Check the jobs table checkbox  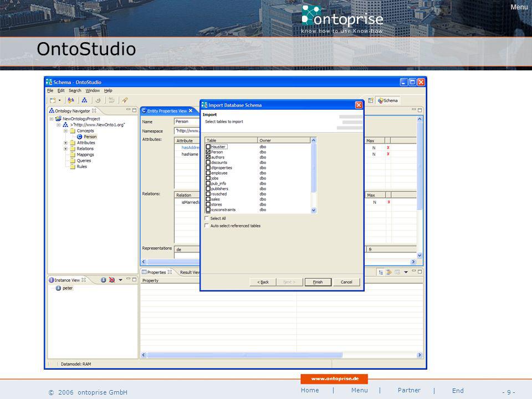coord(208,178)
